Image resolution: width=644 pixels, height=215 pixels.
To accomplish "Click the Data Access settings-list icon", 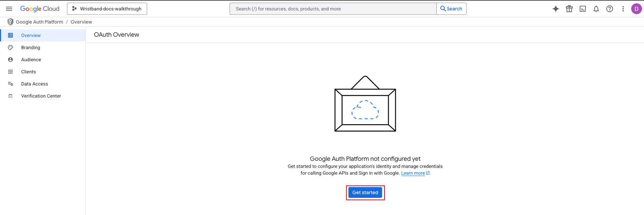I will 10,84.
